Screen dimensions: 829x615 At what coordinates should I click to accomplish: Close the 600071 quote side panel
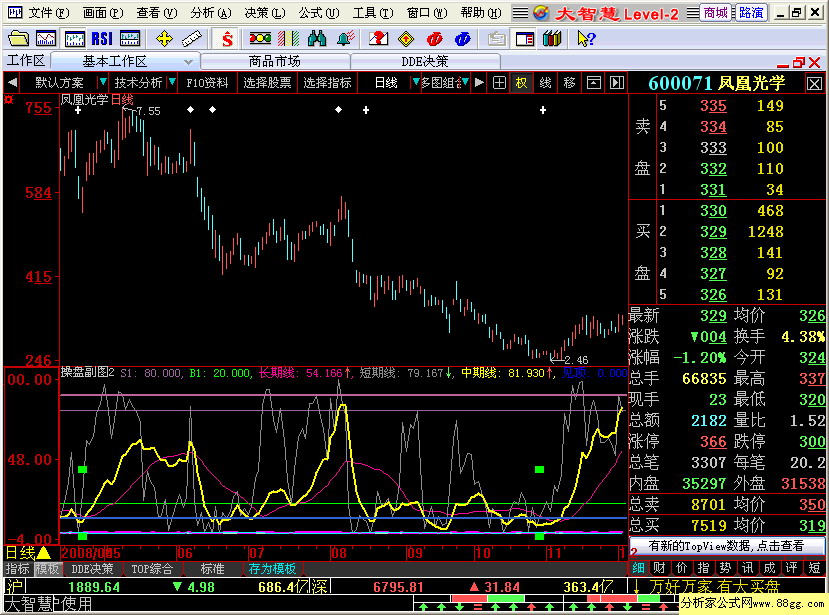pos(814,84)
